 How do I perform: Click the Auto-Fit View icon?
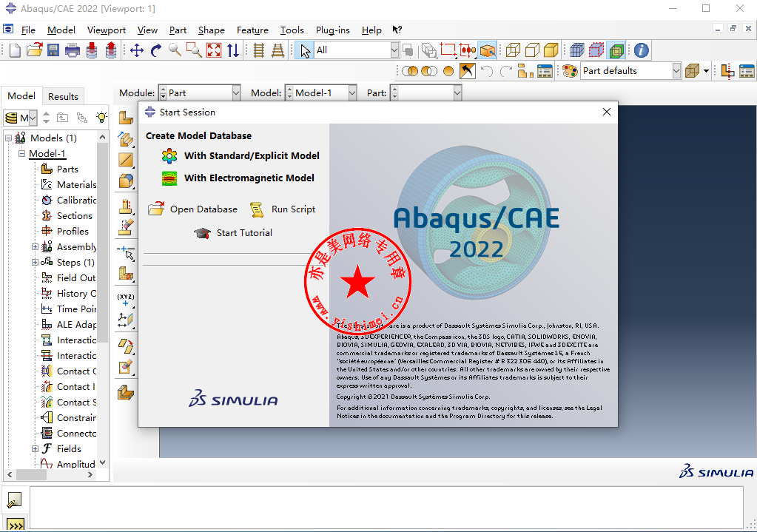[214, 50]
